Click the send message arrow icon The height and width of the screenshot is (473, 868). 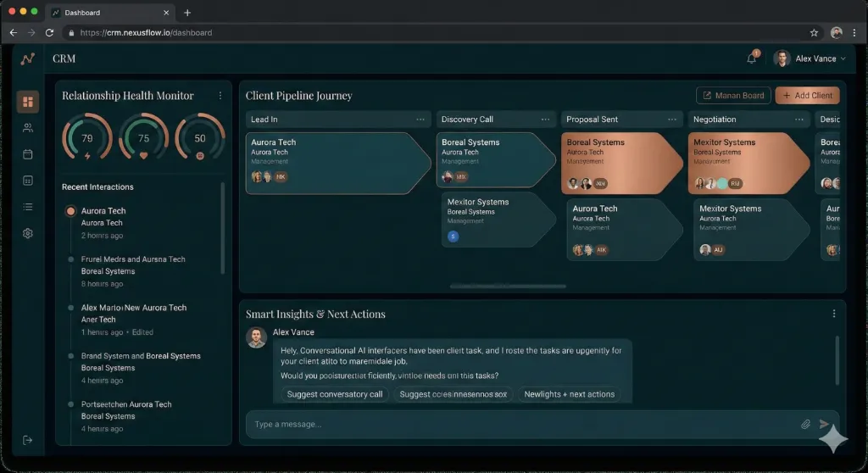pyautogui.click(x=824, y=424)
